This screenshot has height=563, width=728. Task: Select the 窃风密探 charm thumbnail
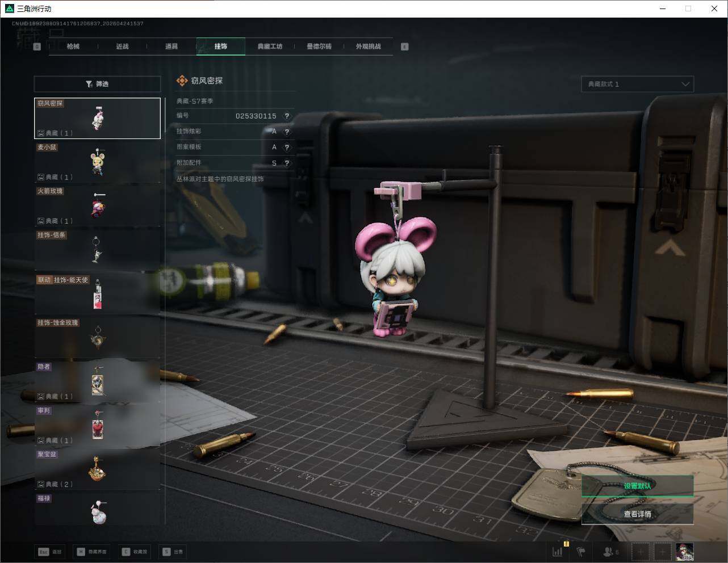coord(97,118)
